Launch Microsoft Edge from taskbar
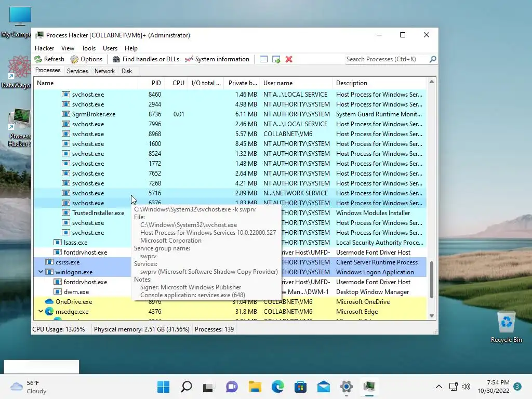 pos(278,387)
